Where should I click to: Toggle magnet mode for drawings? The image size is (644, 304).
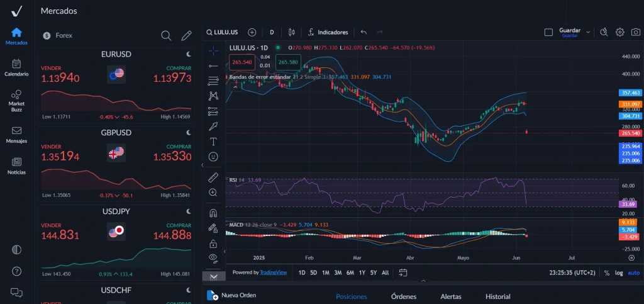coord(213,213)
